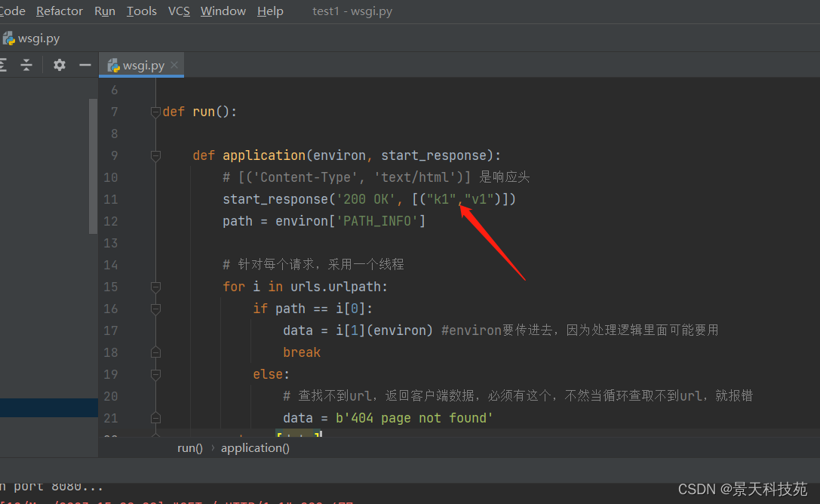The height and width of the screenshot is (504, 820).
Task: Click the fold end marker on line 21
Action: click(155, 418)
